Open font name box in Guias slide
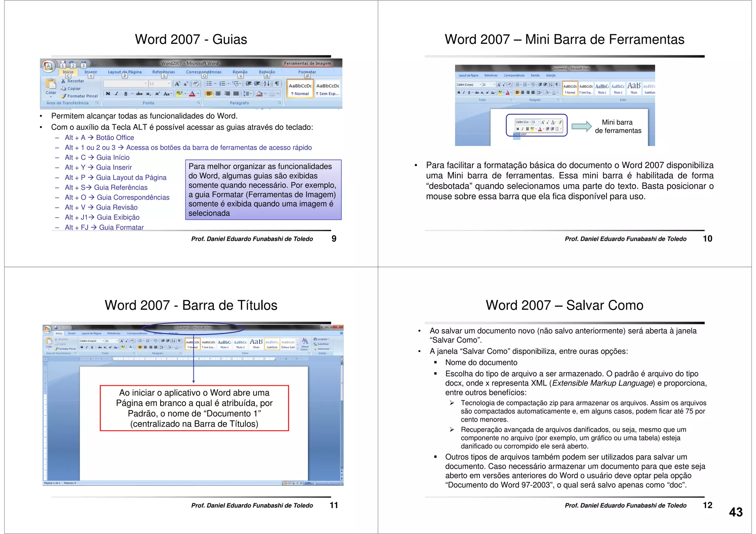Screen dimensions: 756x534 tap(126, 84)
